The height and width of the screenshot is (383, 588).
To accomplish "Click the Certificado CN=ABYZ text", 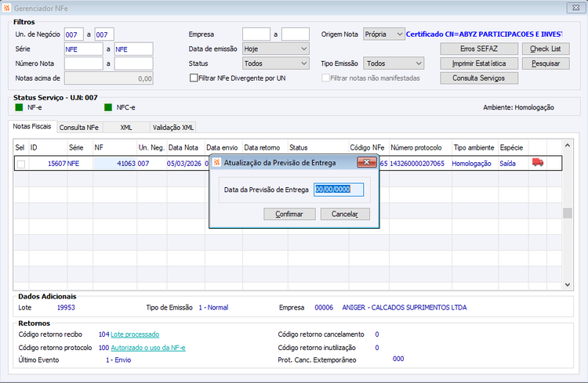I will (x=485, y=34).
